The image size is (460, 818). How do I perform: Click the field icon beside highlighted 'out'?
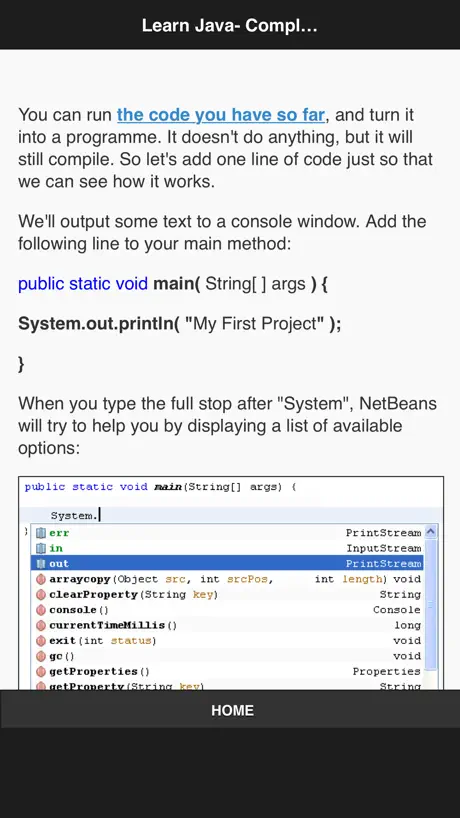(x=41, y=563)
